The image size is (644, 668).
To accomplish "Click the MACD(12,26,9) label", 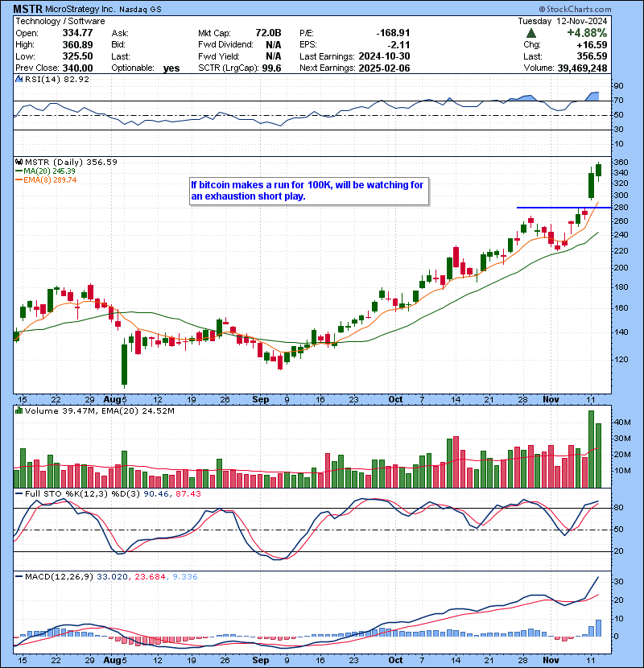I will pos(59,576).
